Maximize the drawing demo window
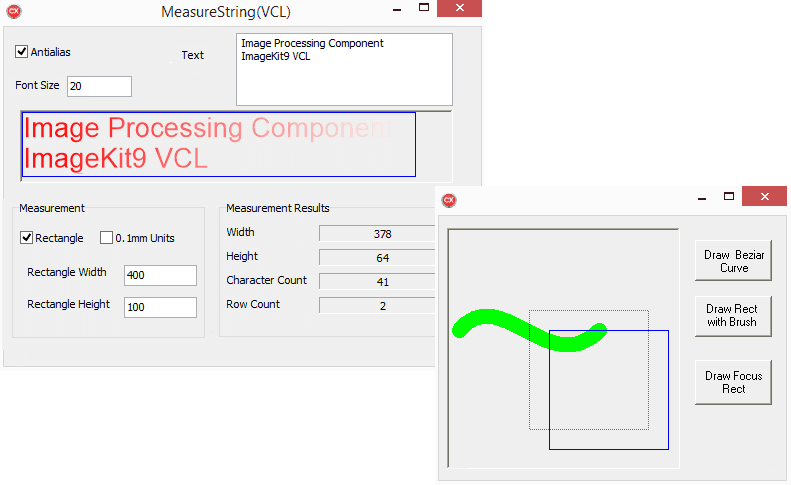791x485 pixels. click(x=728, y=196)
